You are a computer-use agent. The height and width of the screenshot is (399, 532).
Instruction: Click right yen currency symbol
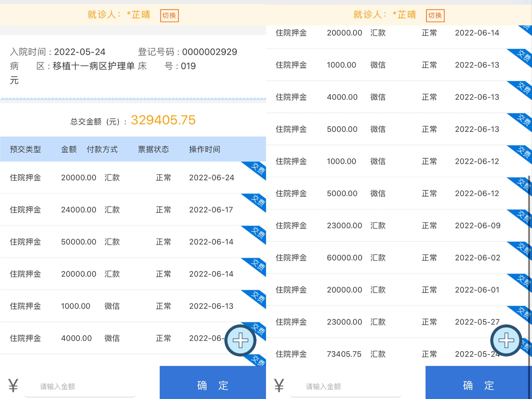pos(279,385)
